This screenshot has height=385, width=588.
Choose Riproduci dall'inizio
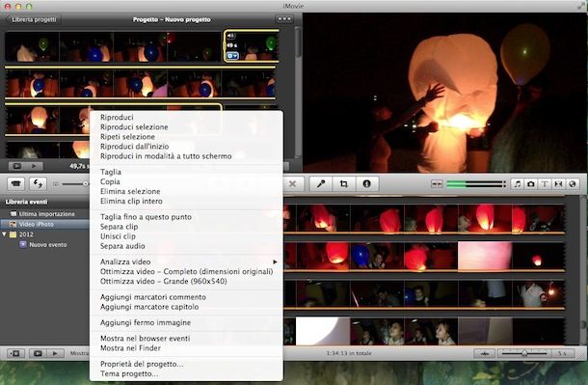[x=134, y=147]
